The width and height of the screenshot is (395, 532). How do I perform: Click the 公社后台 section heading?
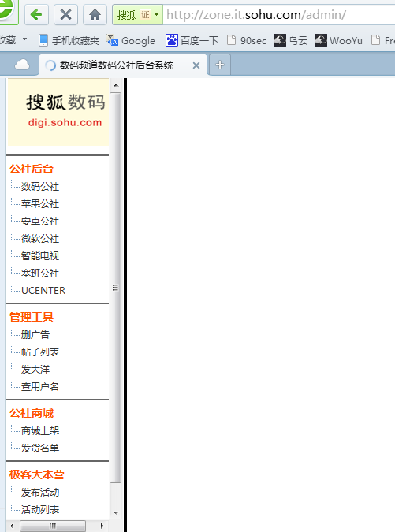(32, 169)
